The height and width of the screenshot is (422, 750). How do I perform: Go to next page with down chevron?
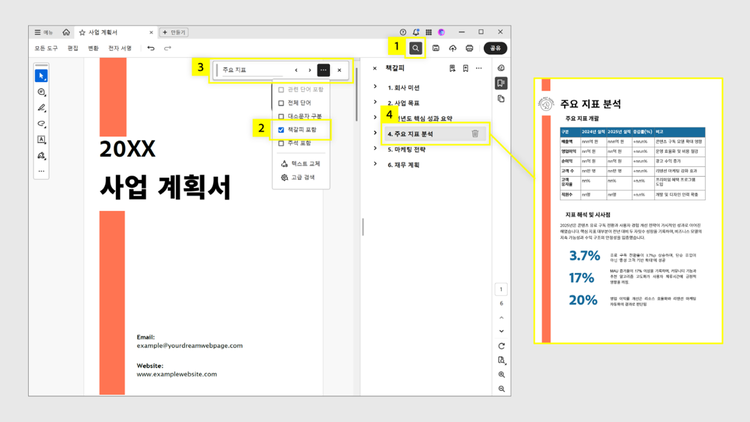coord(501,331)
